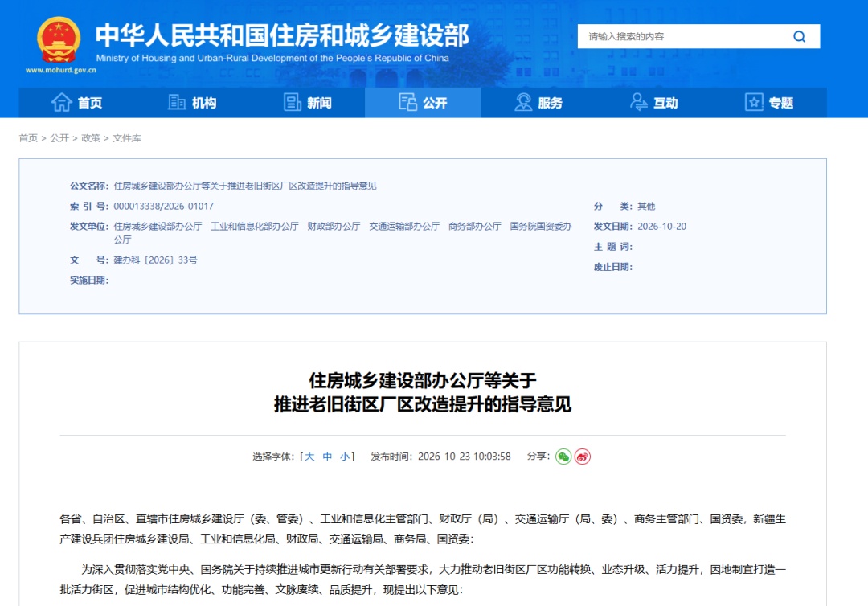Set font size to 大

pyautogui.click(x=309, y=457)
